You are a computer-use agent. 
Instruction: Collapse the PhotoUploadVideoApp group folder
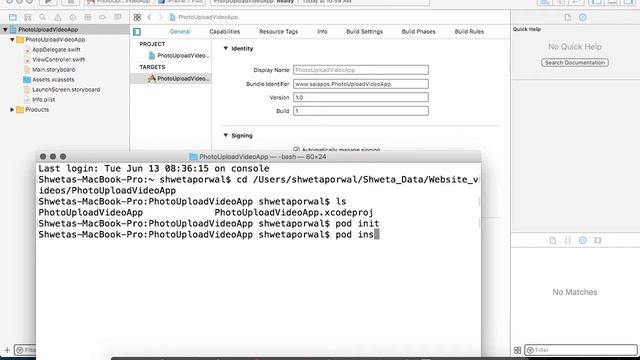pos(12,40)
